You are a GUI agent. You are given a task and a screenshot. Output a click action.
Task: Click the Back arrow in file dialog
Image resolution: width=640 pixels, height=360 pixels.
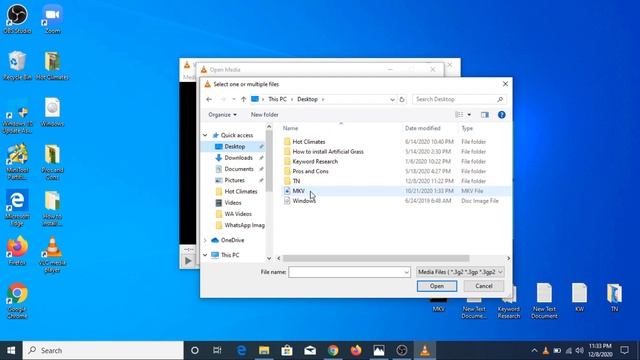[209, 99]
